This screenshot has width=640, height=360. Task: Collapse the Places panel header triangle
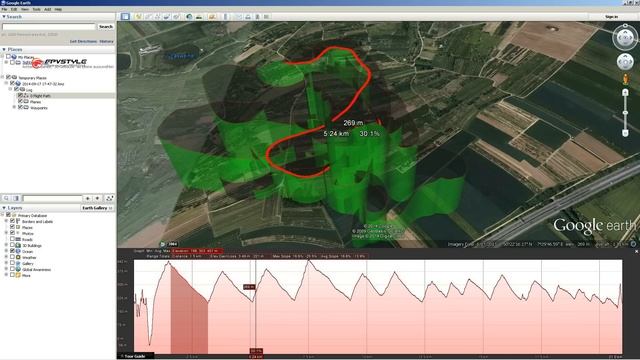4,49
